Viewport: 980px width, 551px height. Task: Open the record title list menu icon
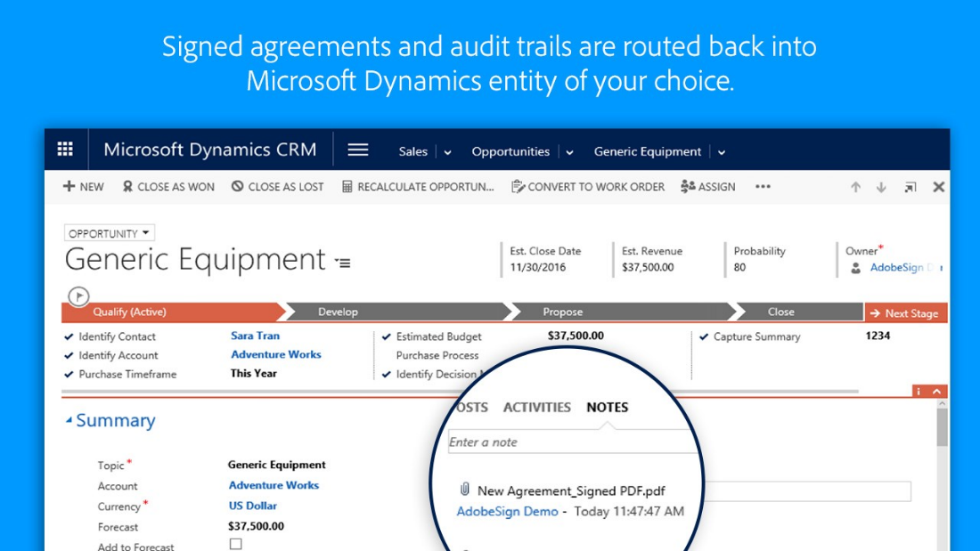(x=342, y=263)
